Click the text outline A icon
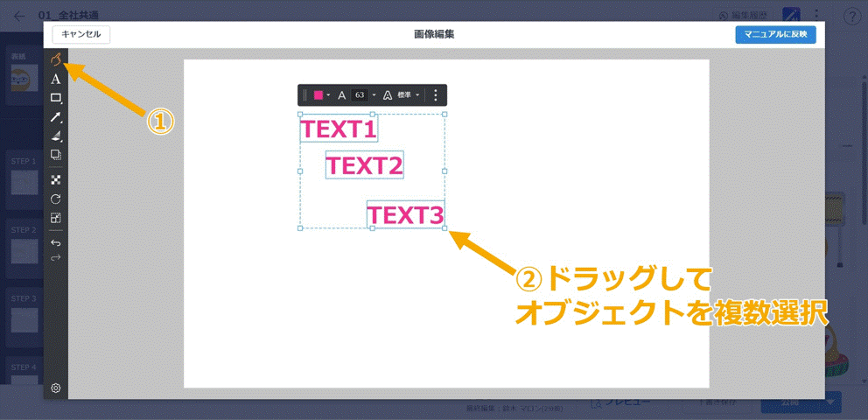Screen dimensions: 868x420 pyautogui.click(x=388, y=95)
